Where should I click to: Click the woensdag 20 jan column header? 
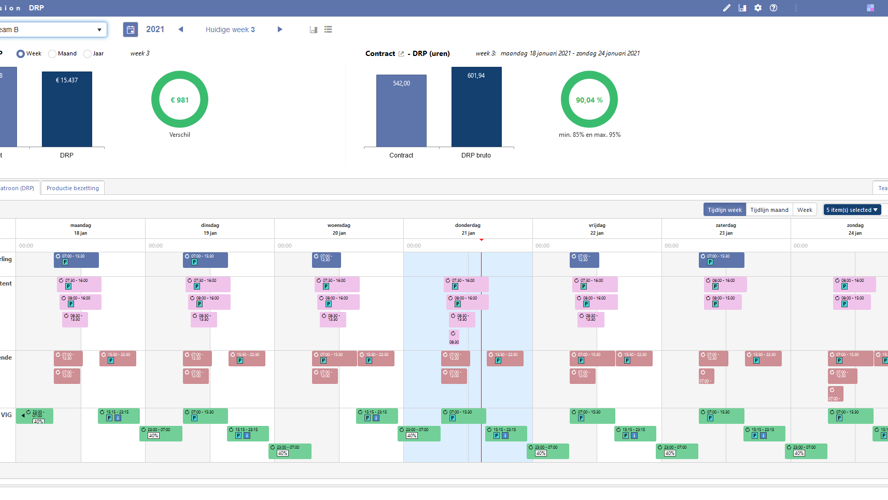click(x=339, y=229)
